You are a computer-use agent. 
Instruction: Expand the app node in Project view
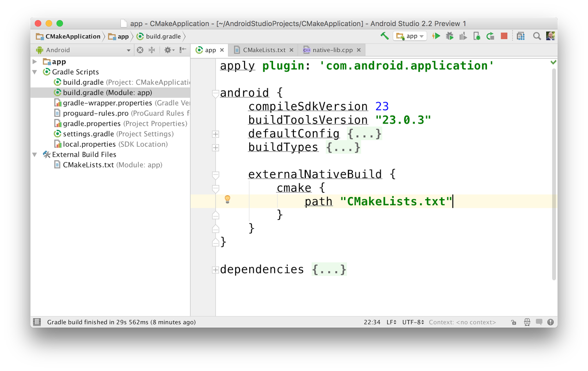click(35, 62)
